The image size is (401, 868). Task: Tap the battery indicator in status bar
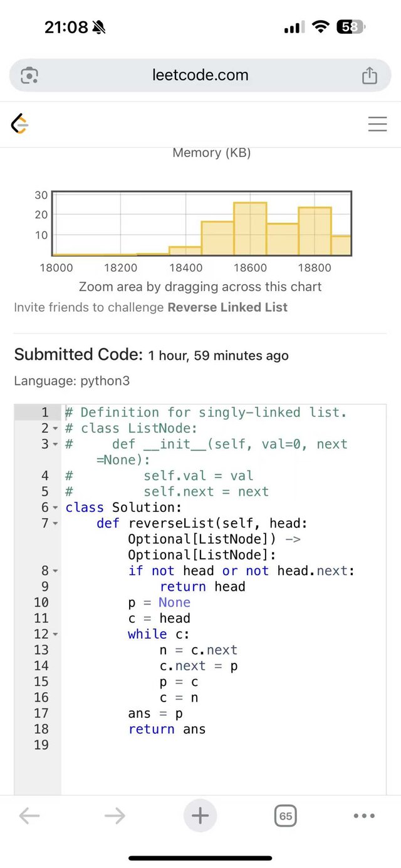(351, 27)
